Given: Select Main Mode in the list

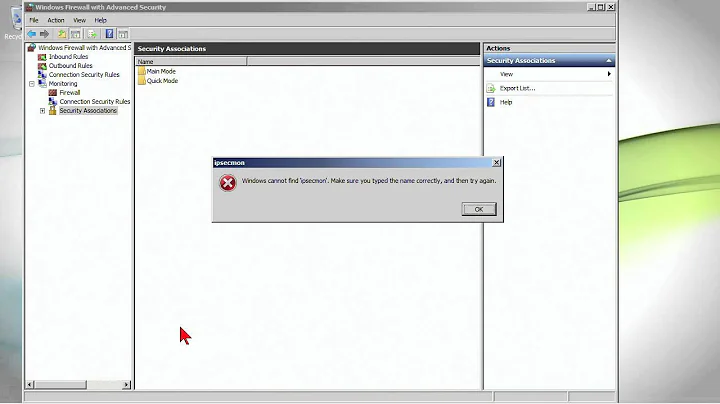Looking at the screenshot, I should click(x=161, y=71).
